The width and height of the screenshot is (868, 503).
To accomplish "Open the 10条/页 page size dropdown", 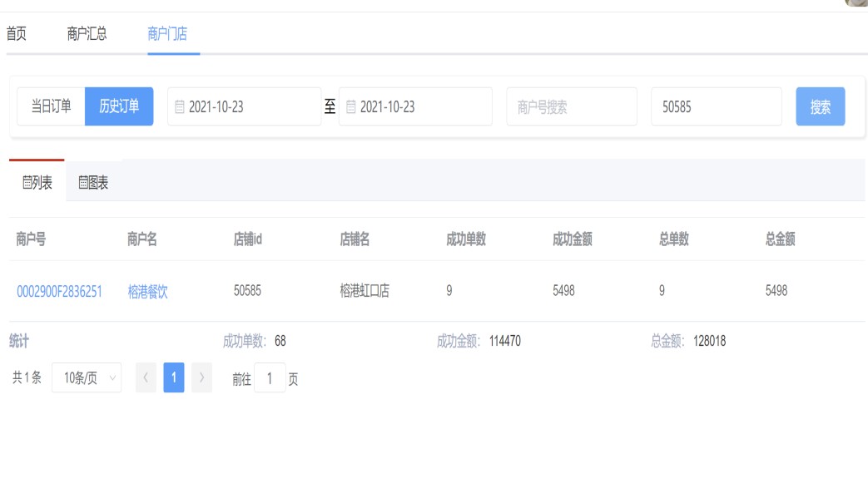I will click(x=87, y=378).
